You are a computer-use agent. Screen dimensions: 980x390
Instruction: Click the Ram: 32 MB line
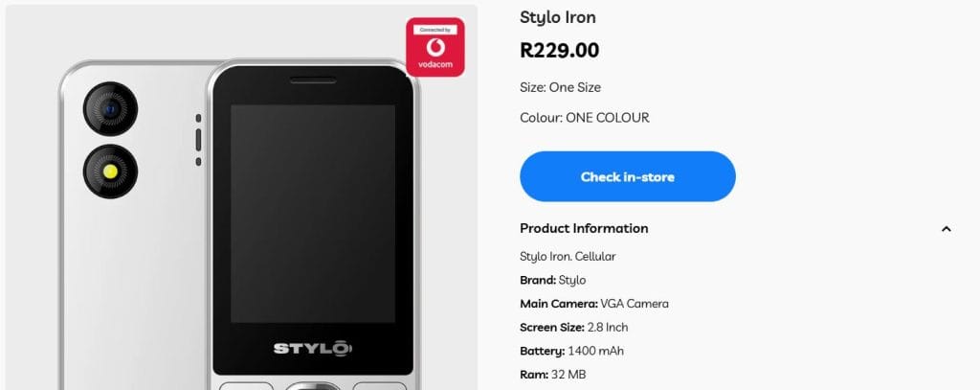click(x=552, y=375)
